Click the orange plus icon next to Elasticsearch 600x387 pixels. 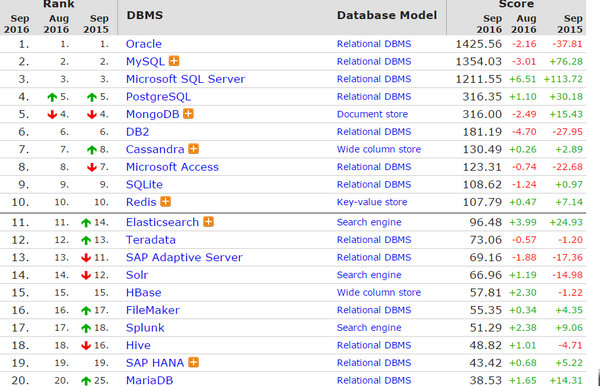(209, 222)
